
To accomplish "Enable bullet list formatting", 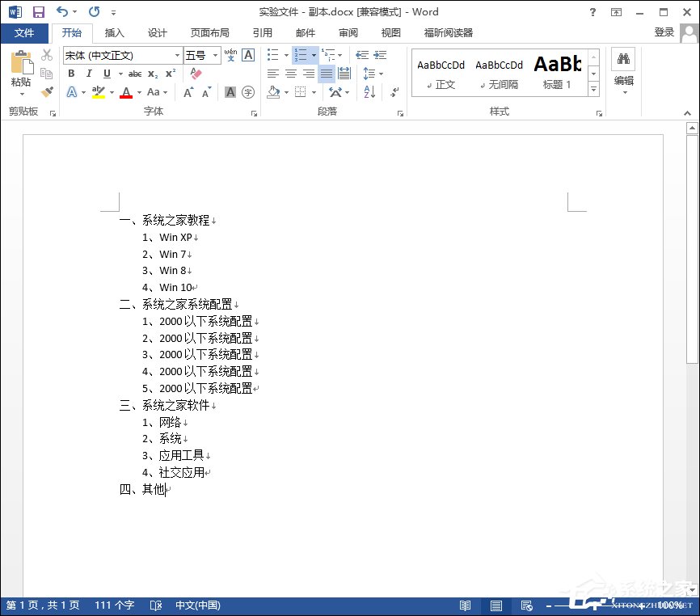I will point(271,55).
